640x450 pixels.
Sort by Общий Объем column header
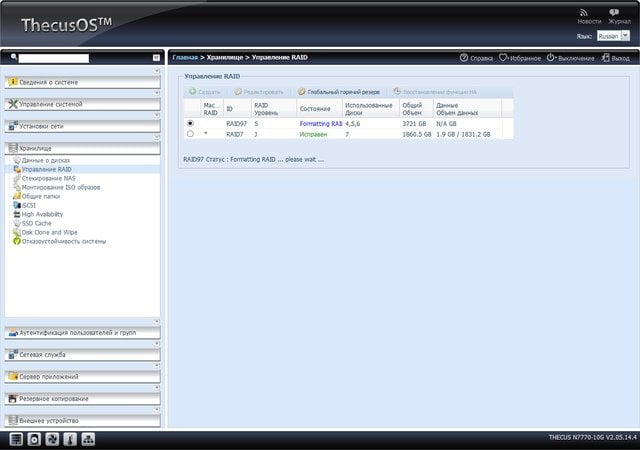(x=416, y=109)
